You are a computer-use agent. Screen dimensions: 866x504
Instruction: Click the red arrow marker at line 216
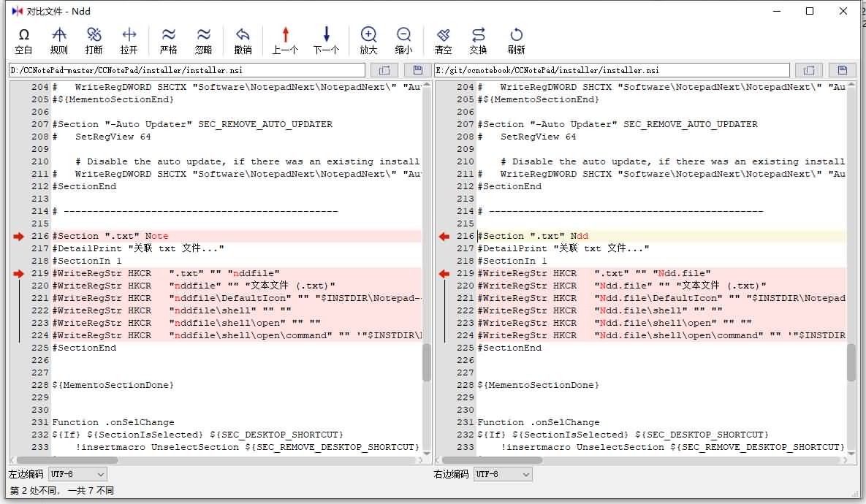[x=18, y=236]
